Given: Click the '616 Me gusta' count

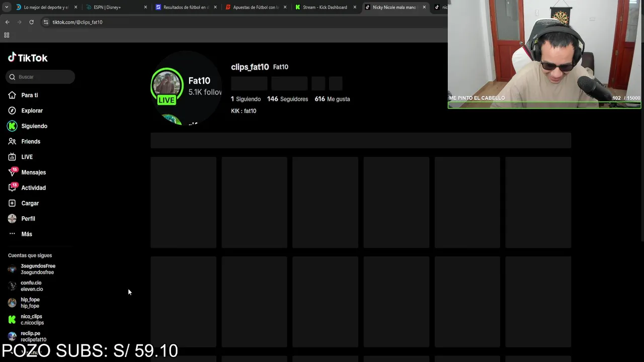Looking at the screenshot, I should [x=332, y=99].
